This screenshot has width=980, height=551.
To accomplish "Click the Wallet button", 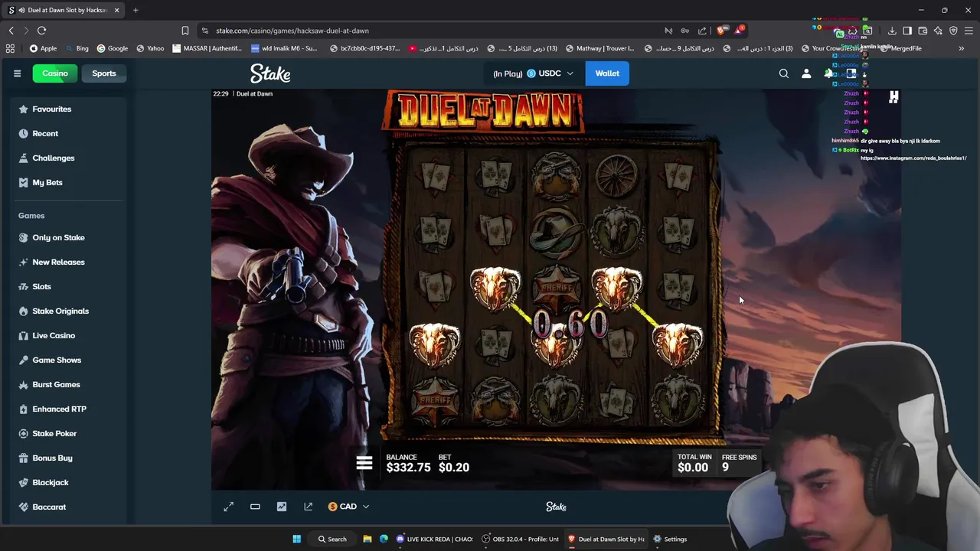I will 607,73.
